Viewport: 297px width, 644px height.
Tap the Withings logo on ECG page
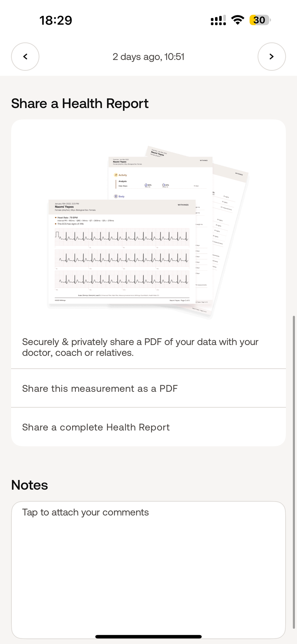pyautogui.click(x=183, y=205)
